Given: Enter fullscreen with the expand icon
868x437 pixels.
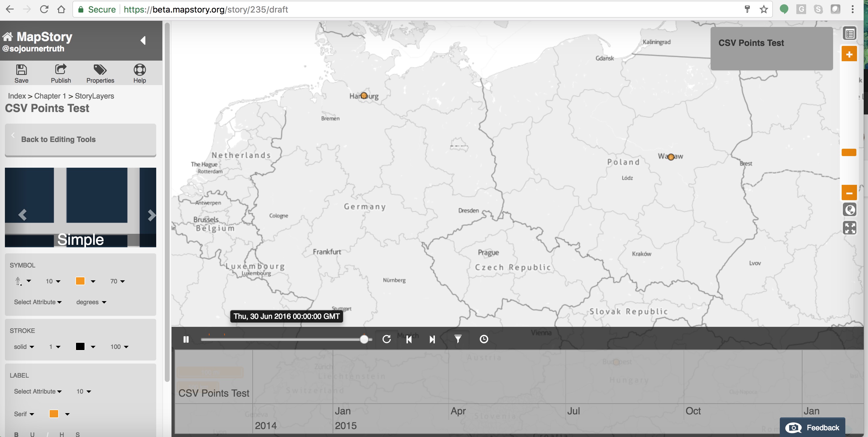Looking at the screenshot, I should click(x=850, y=228).
